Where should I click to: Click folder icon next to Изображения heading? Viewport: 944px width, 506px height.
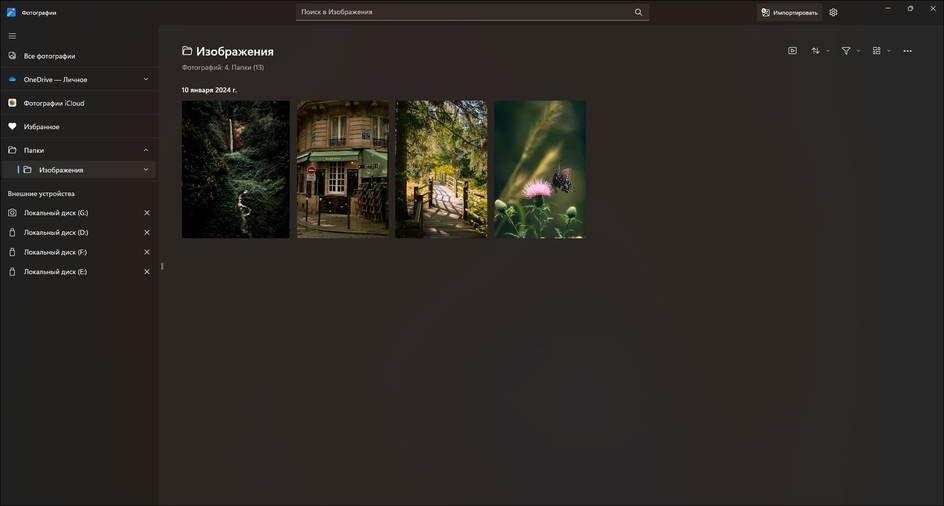pyautogui.click(x=187, y=51)
